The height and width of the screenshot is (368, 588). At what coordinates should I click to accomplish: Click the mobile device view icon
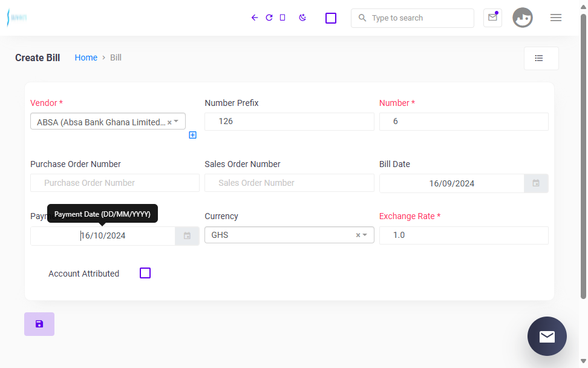click(x=283, y=18)
